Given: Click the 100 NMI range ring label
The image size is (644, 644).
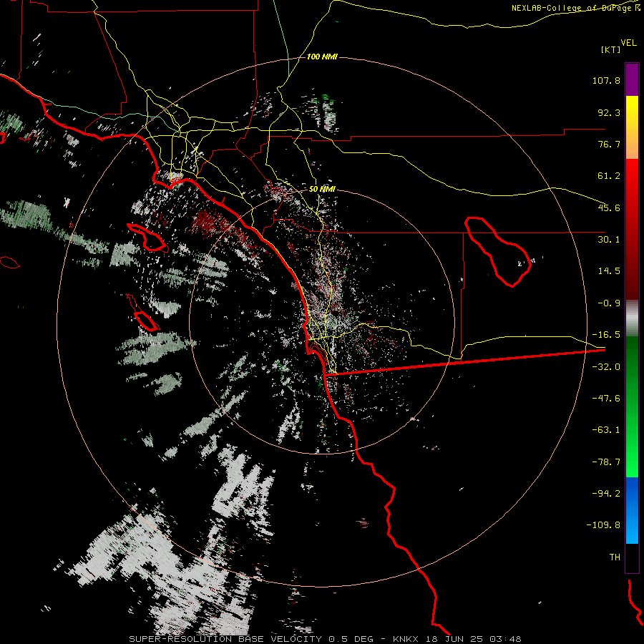Looking at the screenshot, I should [x=322, y=57].
